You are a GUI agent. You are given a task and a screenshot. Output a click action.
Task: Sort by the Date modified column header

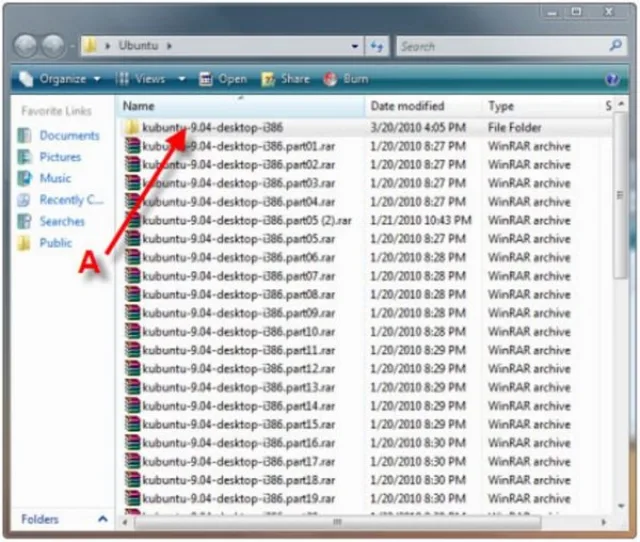(x=424, y=107)
